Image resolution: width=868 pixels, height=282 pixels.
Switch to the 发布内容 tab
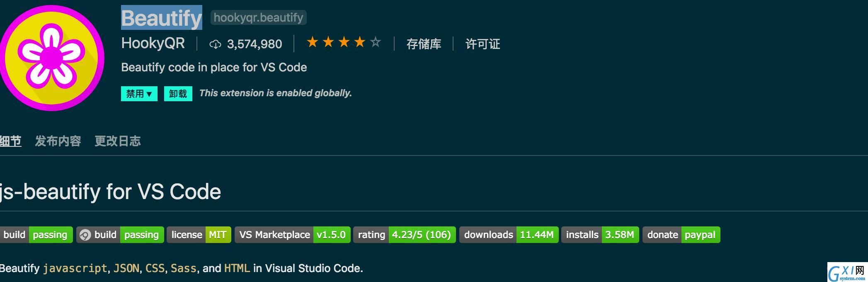[x=58, y=141]
